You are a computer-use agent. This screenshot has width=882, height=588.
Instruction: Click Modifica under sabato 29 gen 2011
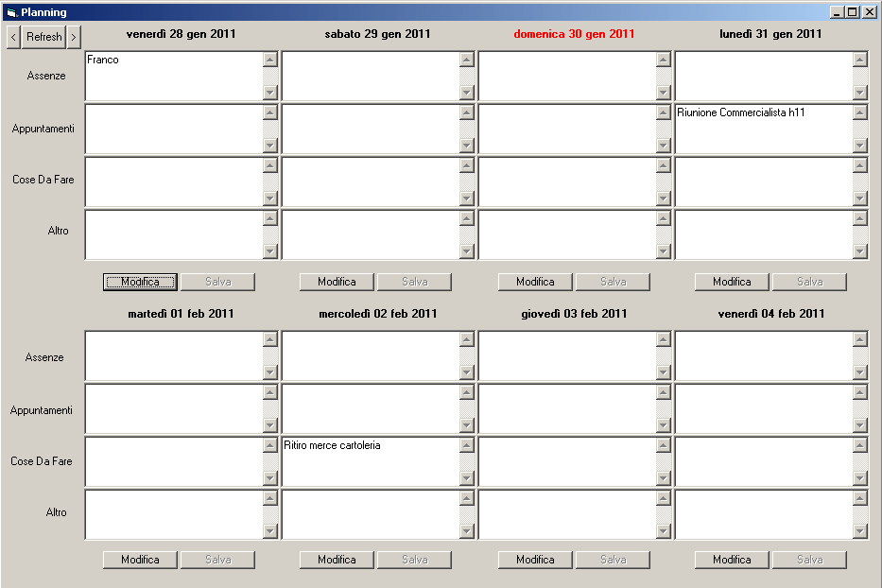pyautogui.click(x=337, y=282)
